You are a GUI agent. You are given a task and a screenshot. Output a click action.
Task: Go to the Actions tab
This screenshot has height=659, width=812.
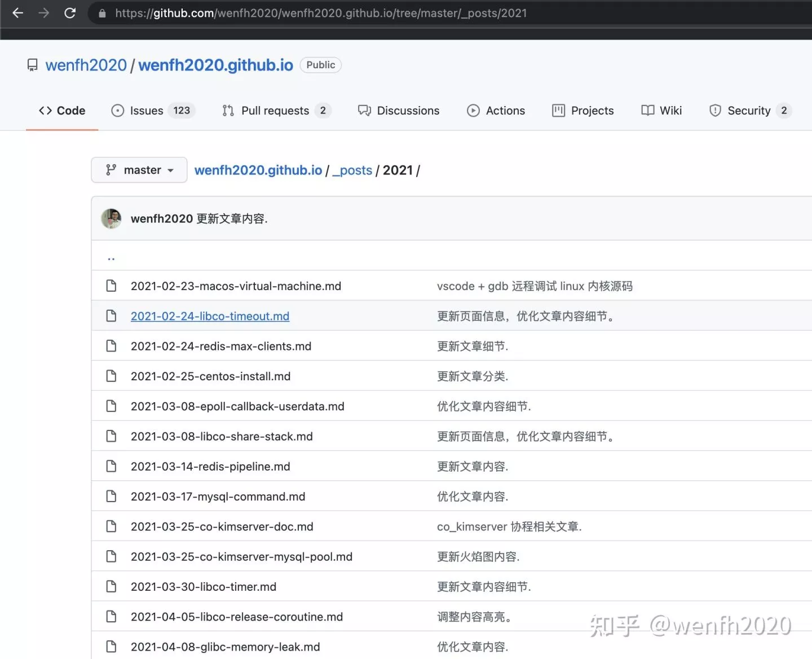tap(496, 111)
